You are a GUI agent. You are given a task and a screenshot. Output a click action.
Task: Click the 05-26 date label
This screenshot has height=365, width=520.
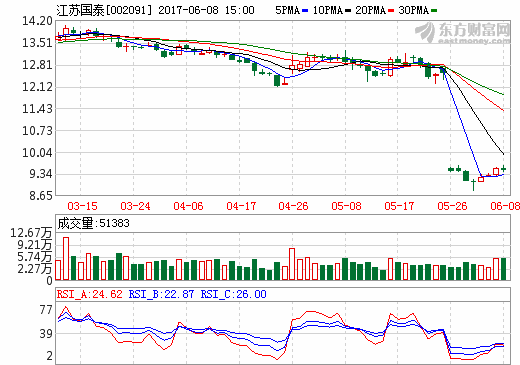point(452,206)
